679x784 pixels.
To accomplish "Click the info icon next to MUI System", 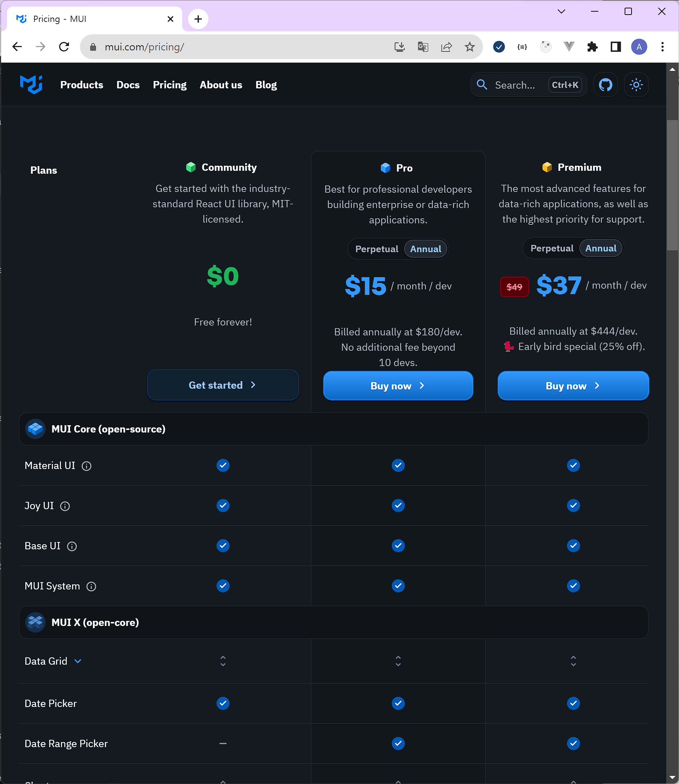I will click(x=91, y=586).
